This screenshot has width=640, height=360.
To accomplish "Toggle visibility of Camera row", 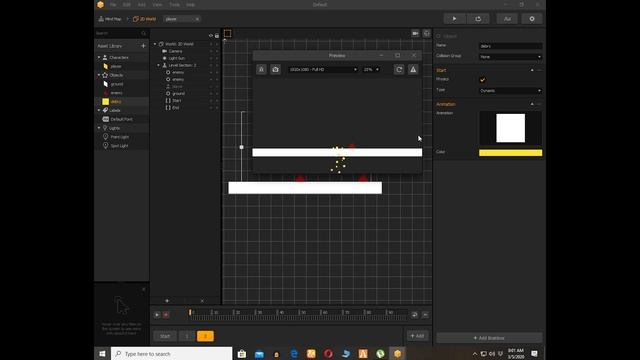I will pyautogui.click(x=211, y=51).
